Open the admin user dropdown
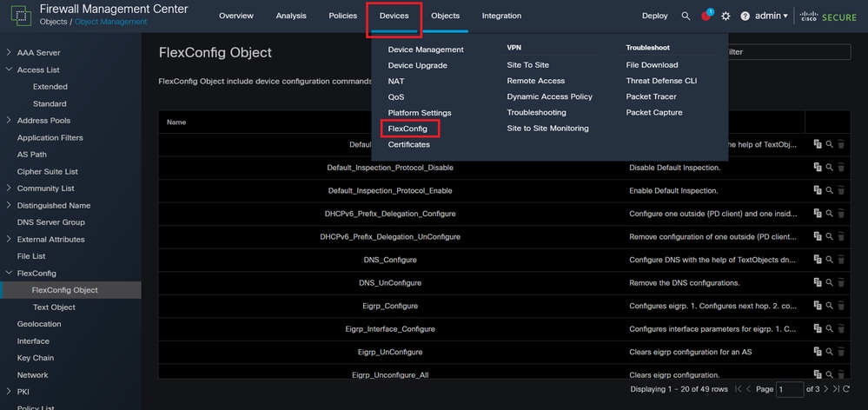The image size is (868, 410). (x=772, y=16)
